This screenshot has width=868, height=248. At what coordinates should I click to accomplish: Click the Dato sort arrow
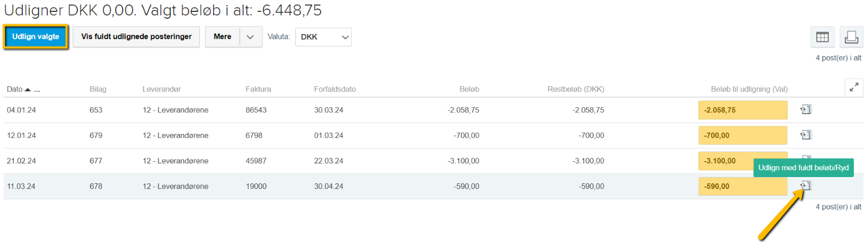27,90
